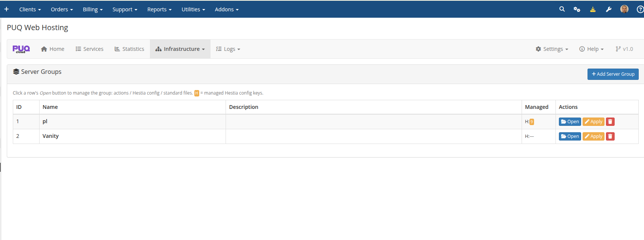The height and width of the screenshot is (240, 644).
Task: Click Add Server Group button
Action: tap(613, 74)
